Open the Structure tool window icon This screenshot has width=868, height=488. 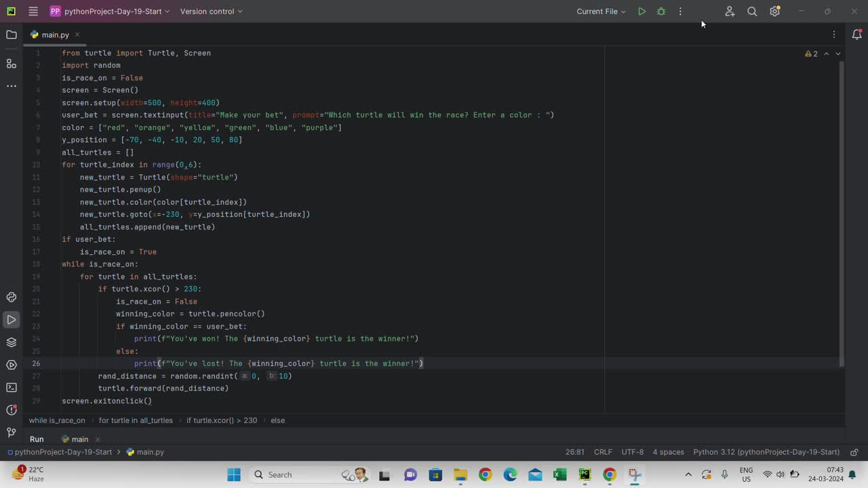pos(12,63)
